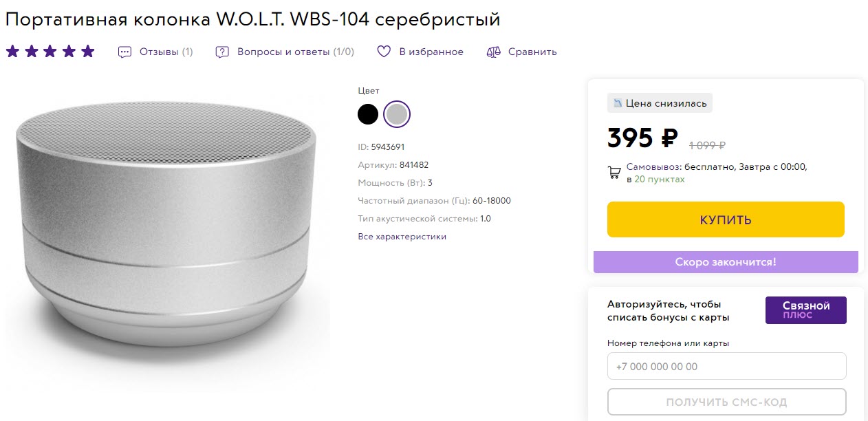Viewport: 868px width, 421px height.
Task: Click the fifth rating star
Action: (87, 50)
